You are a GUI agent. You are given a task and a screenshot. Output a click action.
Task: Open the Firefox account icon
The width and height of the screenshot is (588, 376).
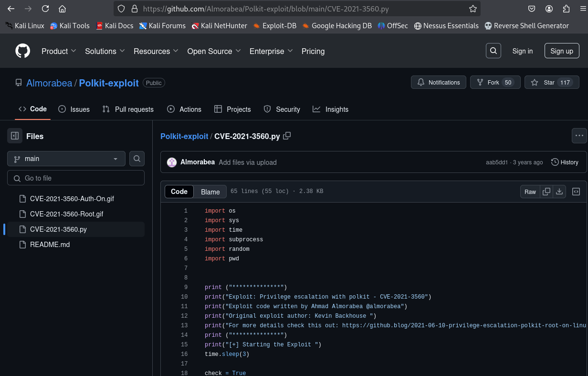[549, 9]
